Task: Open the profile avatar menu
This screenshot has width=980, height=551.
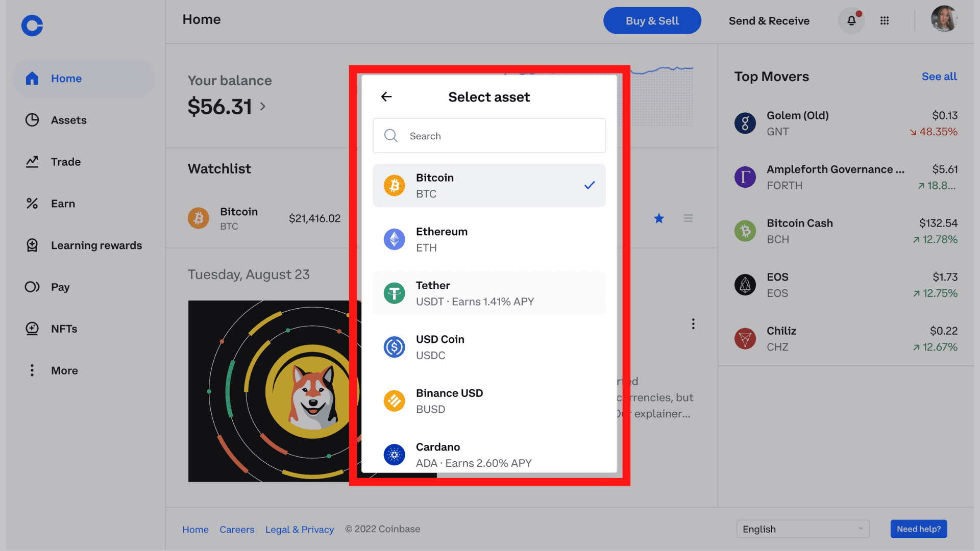Action: click(x=944, y=19)
